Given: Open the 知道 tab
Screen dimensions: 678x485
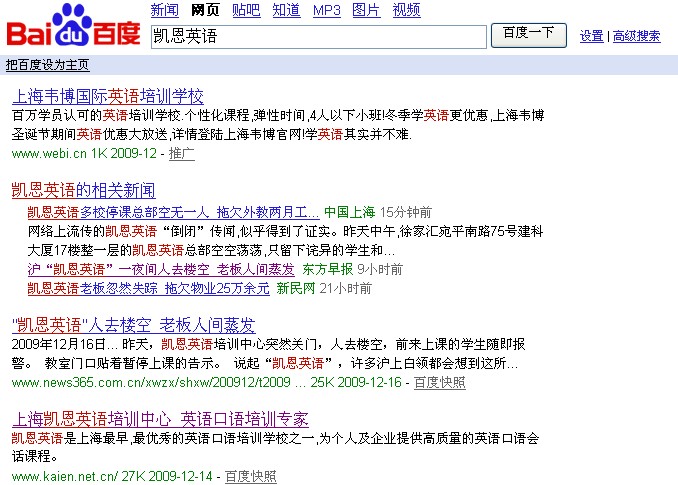Looking at the screenshot, I should [286, 10].
